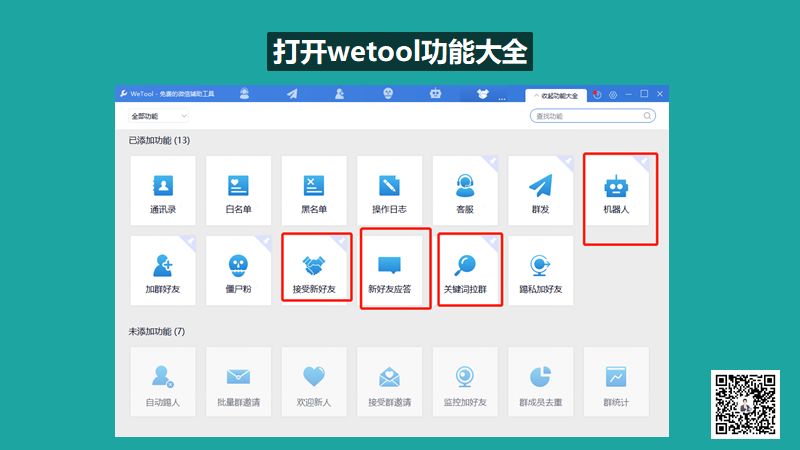Add the 群统计 group statistics function
The height and width of the screenshot is (450, 800).
point(616,382)
